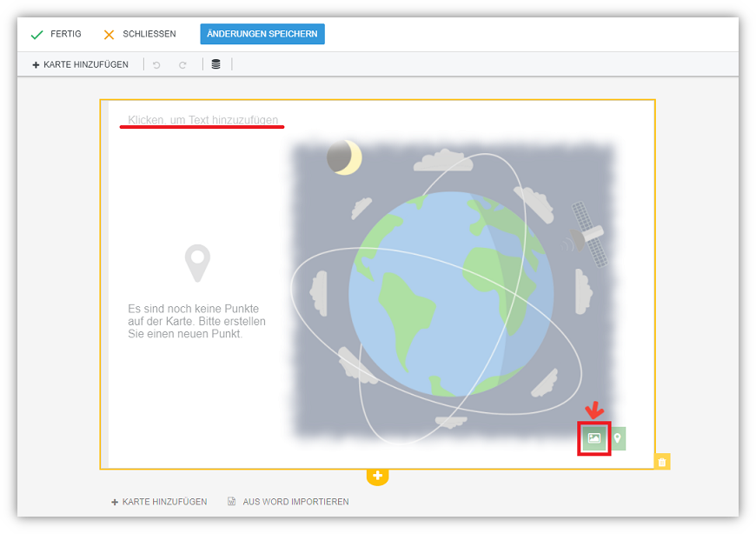Screen dimensions: 756x534
Task: Click the green checkmark icon beside FERTIG
Action: (x=36, y=35)
